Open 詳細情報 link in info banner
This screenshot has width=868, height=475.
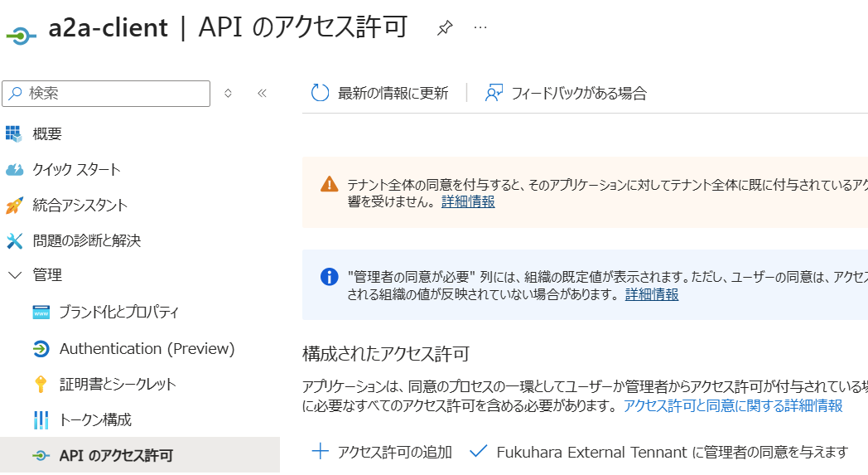point(652,294)
